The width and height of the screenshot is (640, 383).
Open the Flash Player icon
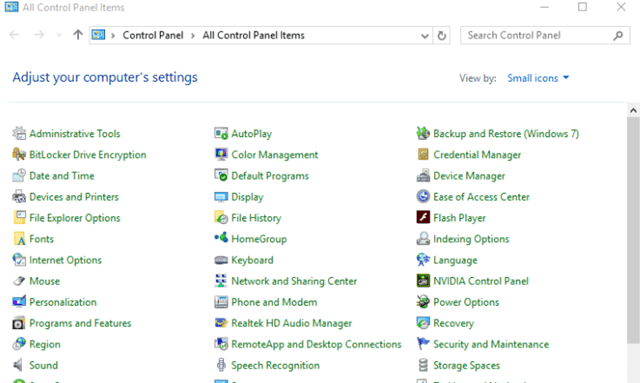[423, 217]
